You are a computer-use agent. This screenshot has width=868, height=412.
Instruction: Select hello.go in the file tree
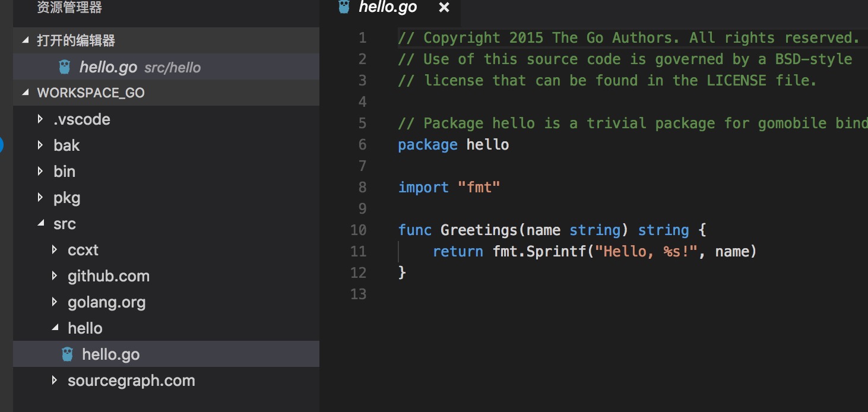(166, 354)
